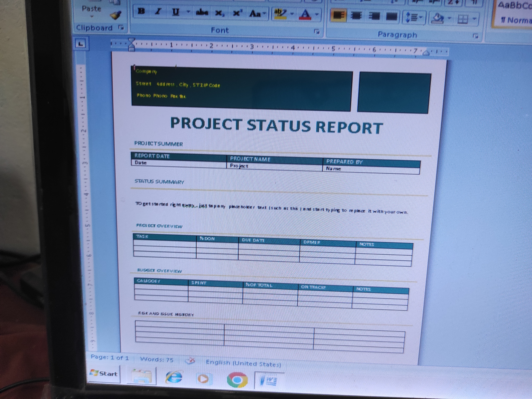Toggle bold formatting
This screenshot has width=532, height=399.
[x=142, y=11]
